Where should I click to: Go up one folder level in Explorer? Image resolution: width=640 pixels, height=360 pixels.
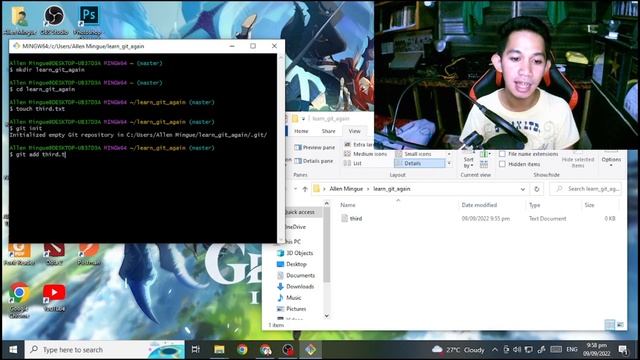[305, 189]
